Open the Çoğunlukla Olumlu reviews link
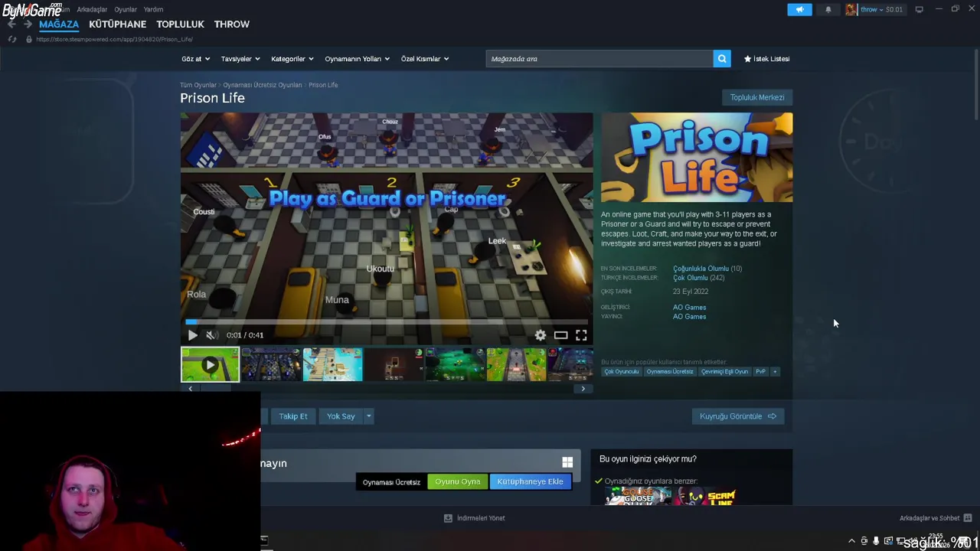The height and width of the screenshot is (551, 980). [x=701, y=269]
